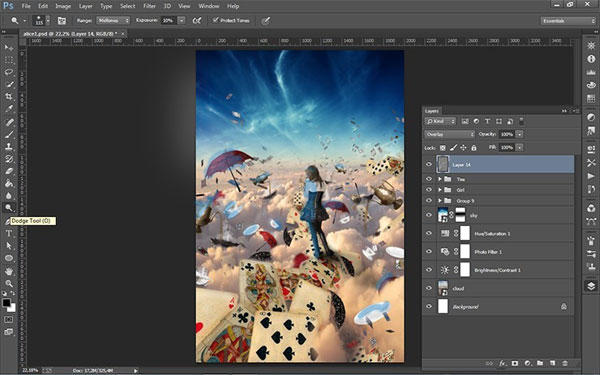Viewport: 600px width, 375px height.
Task: Change the screen mode icon
Action: point(8,332)
